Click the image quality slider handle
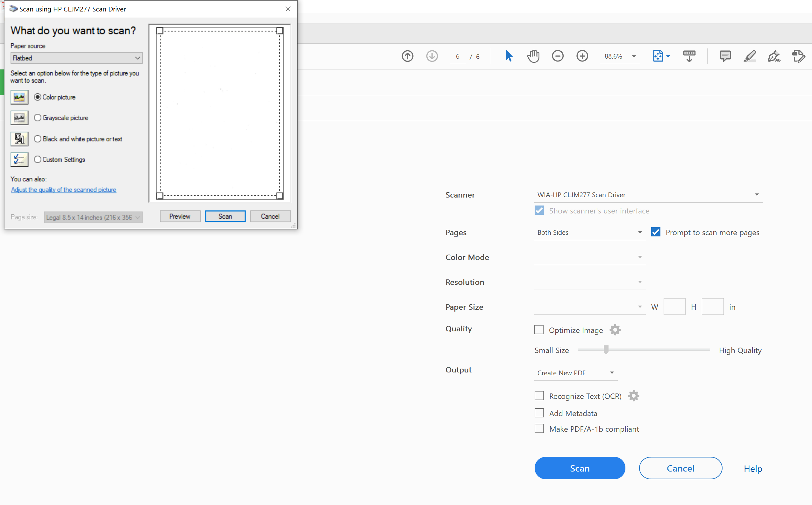 tap(606, 350)
